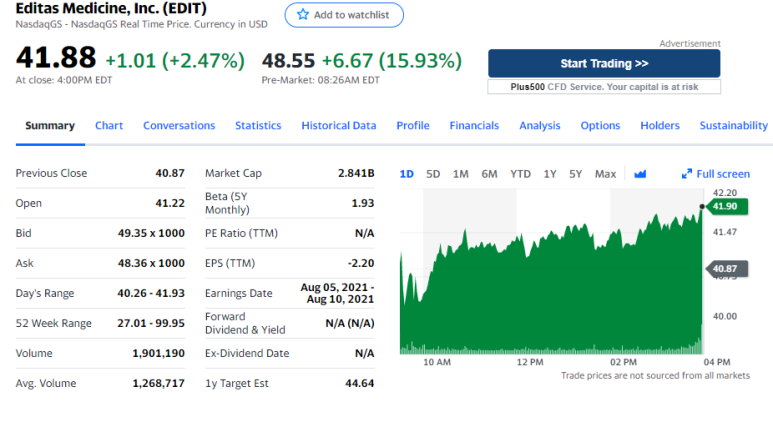Viewport: 773px width, 427px height.
Task: View the Options tab
Action: [600, 126]
